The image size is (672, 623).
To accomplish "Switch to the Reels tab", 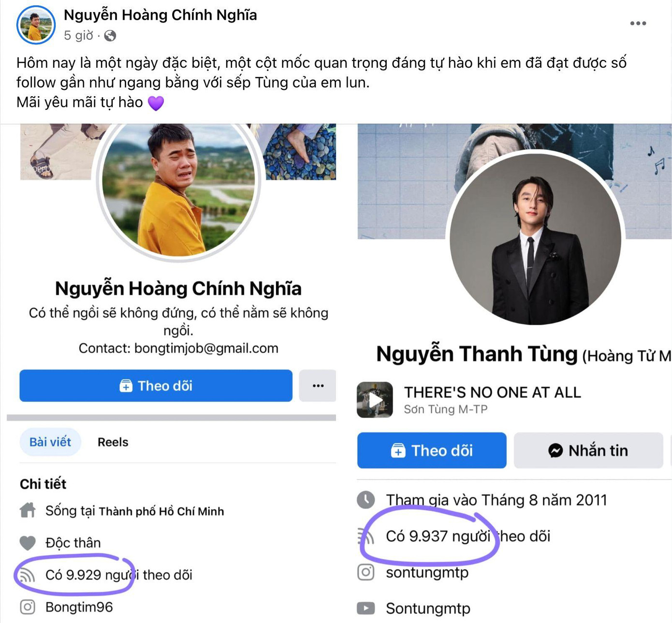I will pyautogui.click(x=113, y=441).
